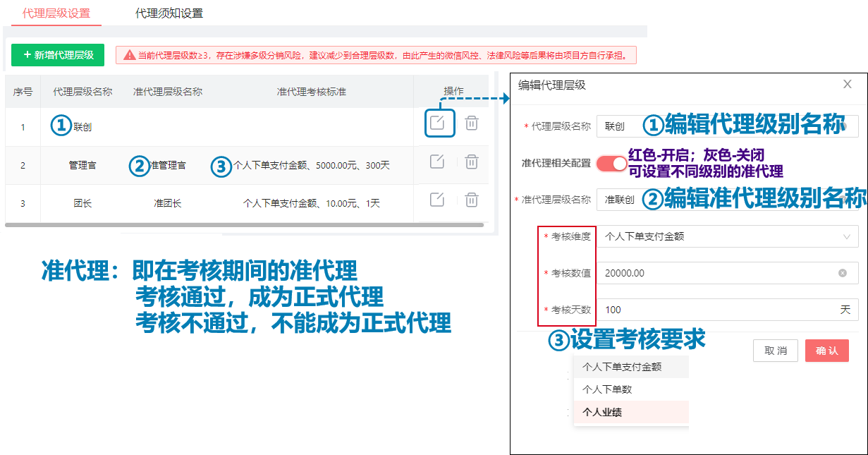Click the 新增代理层级 button

point(58,55)
